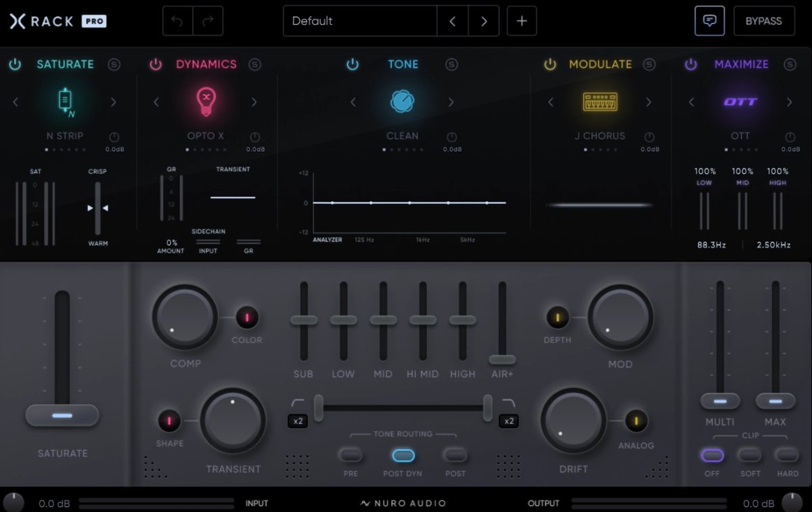Click the Analyzer label button

tap(328, 240)
